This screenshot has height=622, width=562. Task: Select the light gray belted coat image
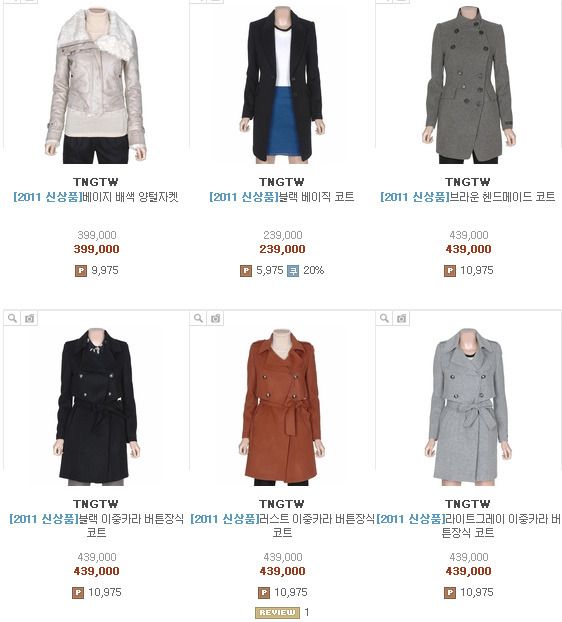pyautogui.click(x=468, y=407)
